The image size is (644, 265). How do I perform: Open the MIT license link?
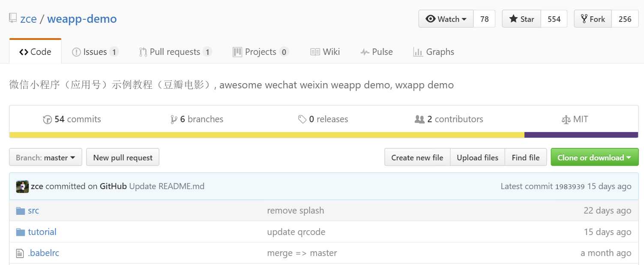[x=575, y=119]
